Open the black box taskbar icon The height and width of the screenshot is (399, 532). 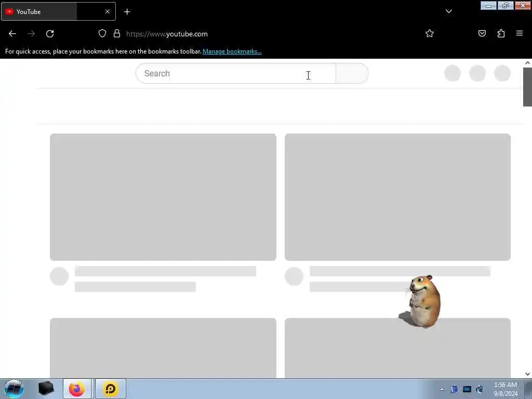(46, 389)
